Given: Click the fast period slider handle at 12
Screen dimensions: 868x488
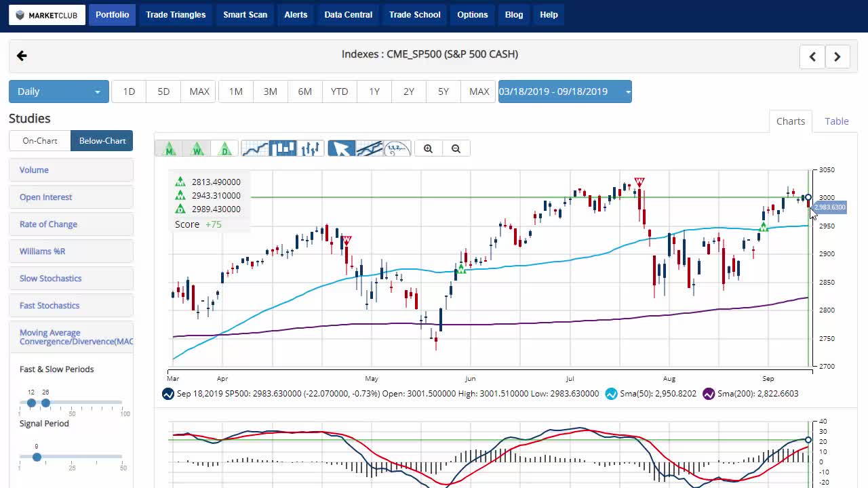Looking at the screenshot, I should tap(31, 403).
